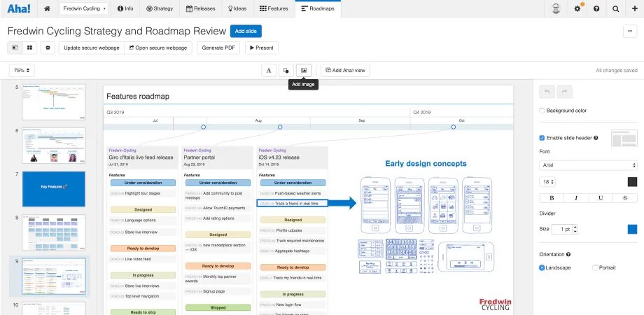Open the 75% zoom dropdown

[x=22, y=70]
